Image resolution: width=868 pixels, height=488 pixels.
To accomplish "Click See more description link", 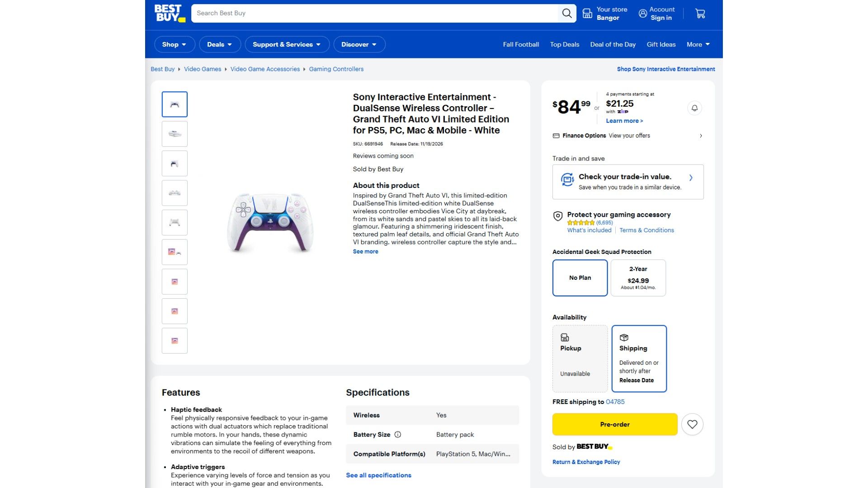I will (365, 252).
